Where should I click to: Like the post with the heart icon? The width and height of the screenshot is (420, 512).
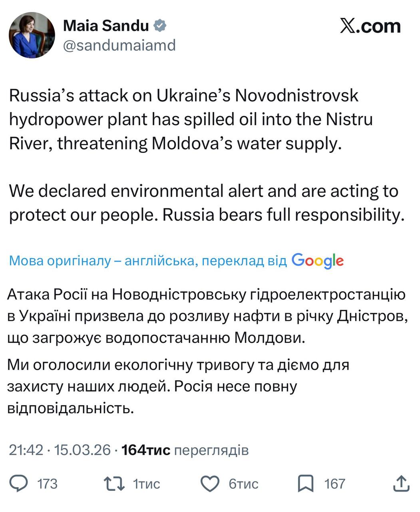(x=209, y=484)
